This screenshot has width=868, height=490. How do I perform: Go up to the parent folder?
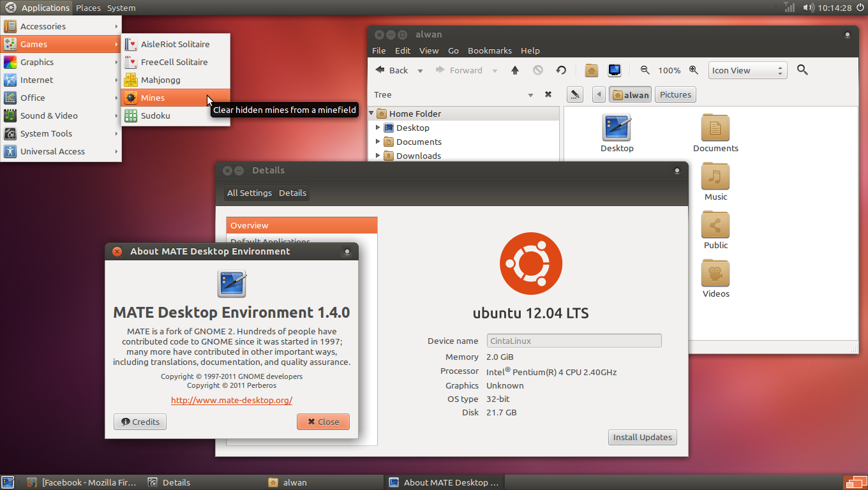point(515,70)
